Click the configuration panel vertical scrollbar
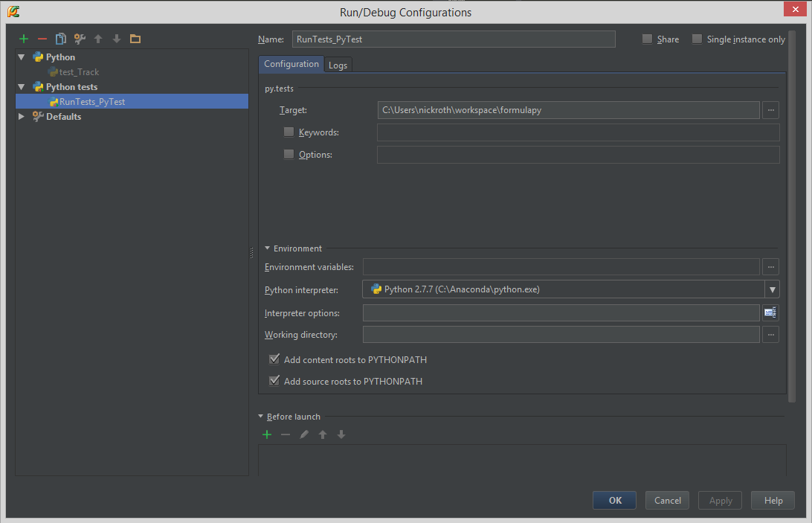Screen dimensions: 812x523 click(792, 216)
